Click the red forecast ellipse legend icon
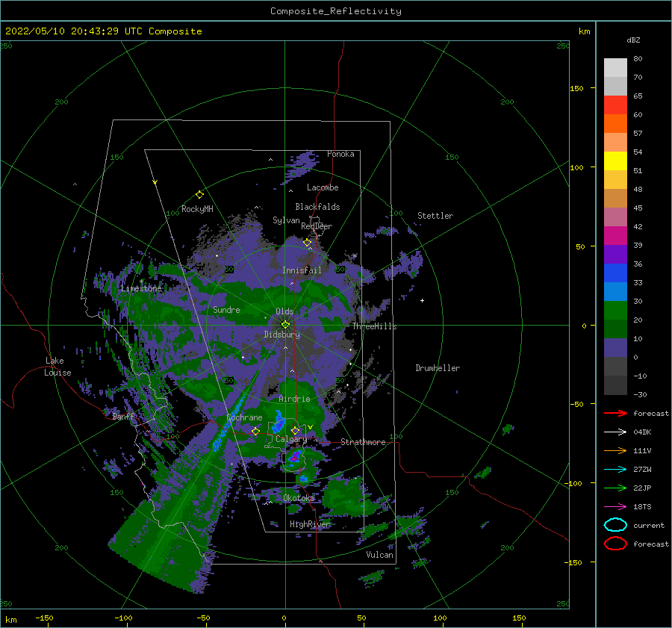Image resolution: width=672 pixels, height=628 pixels. point(615,544)
